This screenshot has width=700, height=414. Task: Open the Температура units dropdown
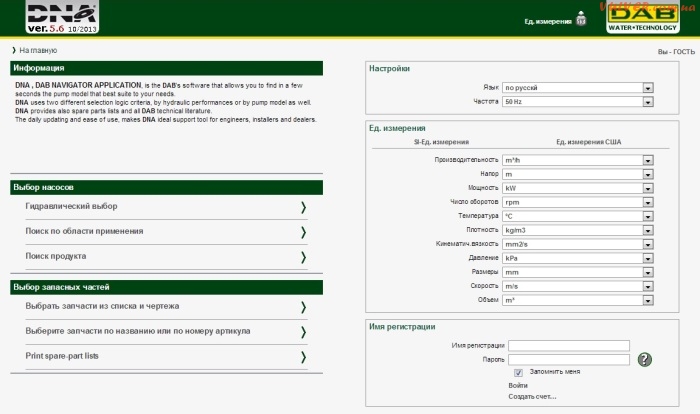coord(578,216)
